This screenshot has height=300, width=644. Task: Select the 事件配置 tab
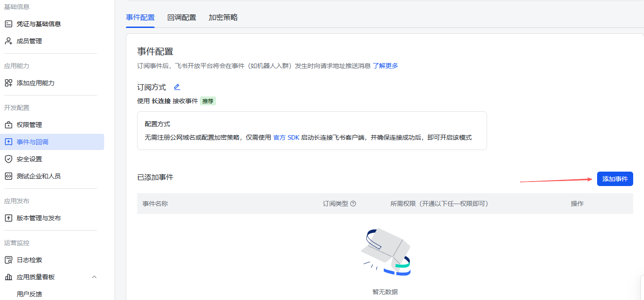140,18
